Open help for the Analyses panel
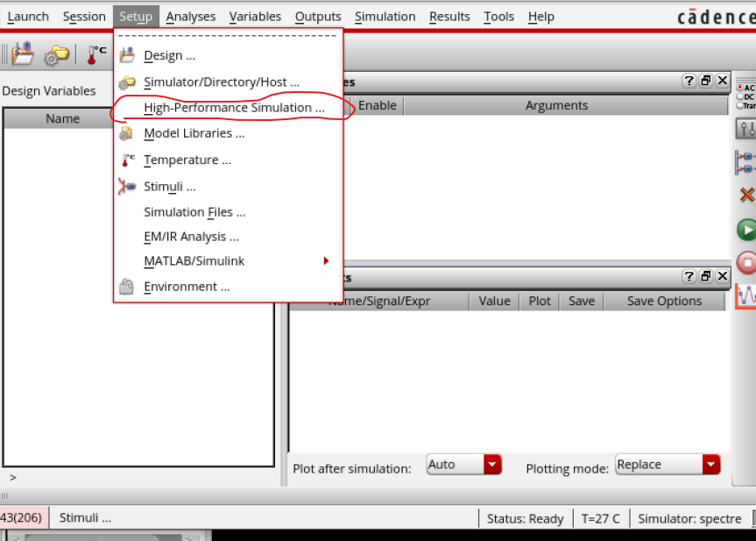The image size is (756, 541). pos(689,81)
